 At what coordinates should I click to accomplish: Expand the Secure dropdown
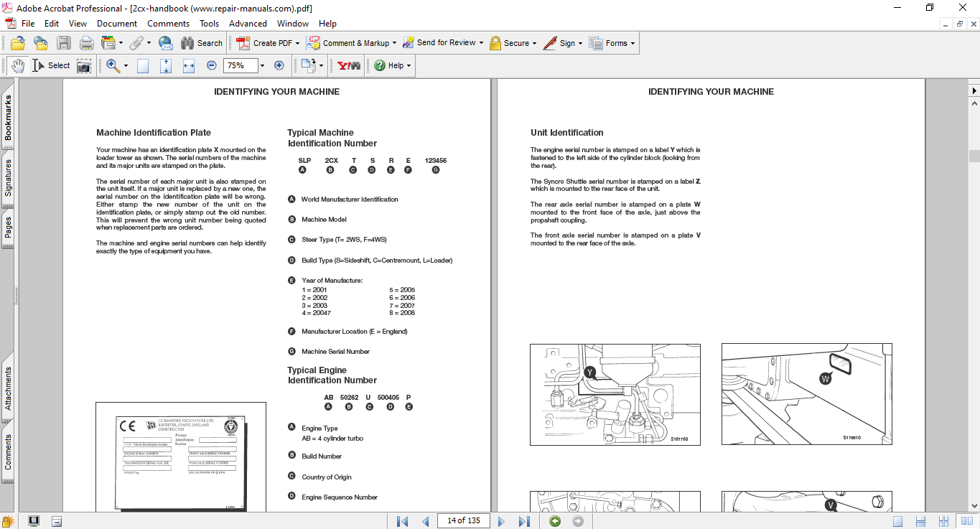(536, 43)
